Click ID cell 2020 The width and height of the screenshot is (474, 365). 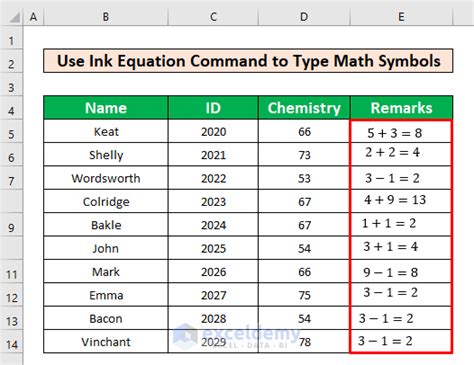[213, 131]
